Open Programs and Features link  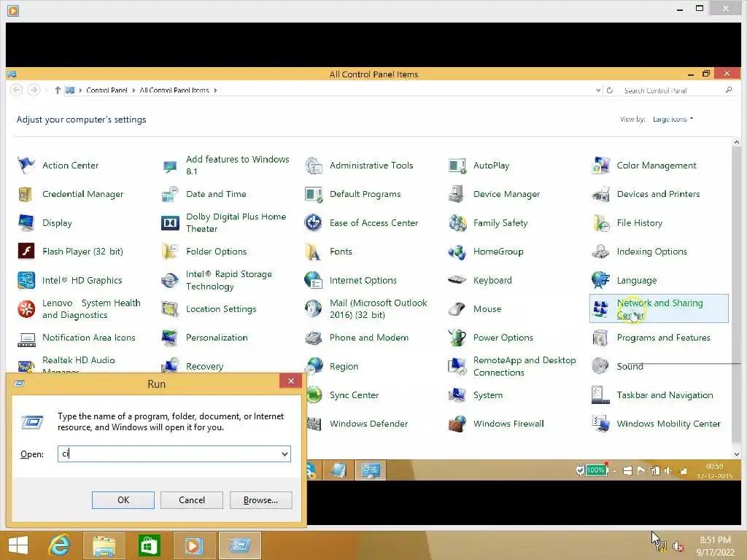[663, 338]
